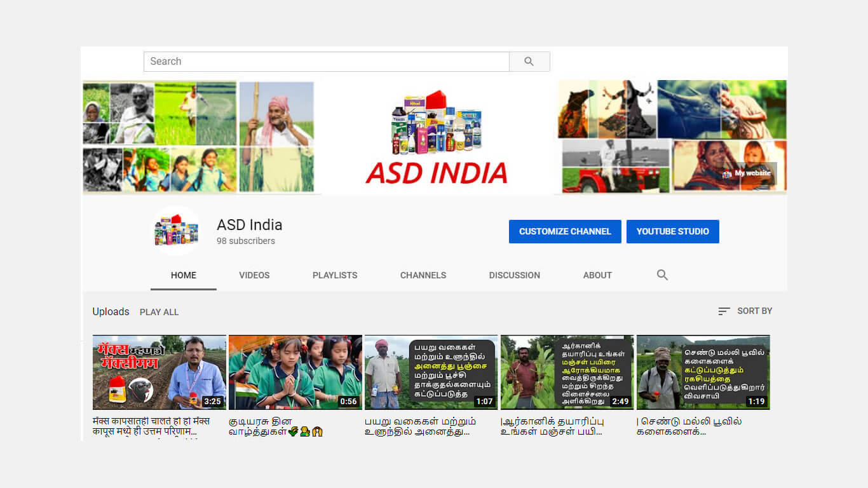Click the ASD INDIA banner logo
This screenshot has height=488, width=868.
coord(437,137)
